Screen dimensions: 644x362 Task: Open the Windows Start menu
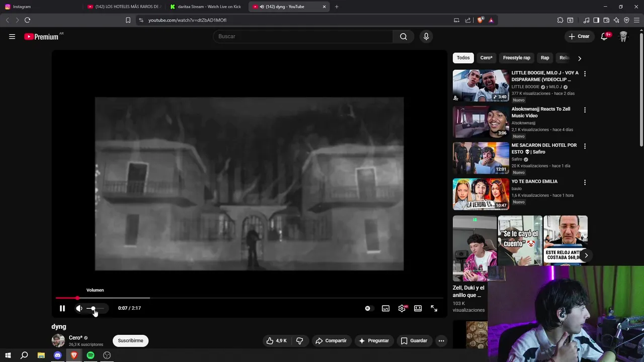8,355
